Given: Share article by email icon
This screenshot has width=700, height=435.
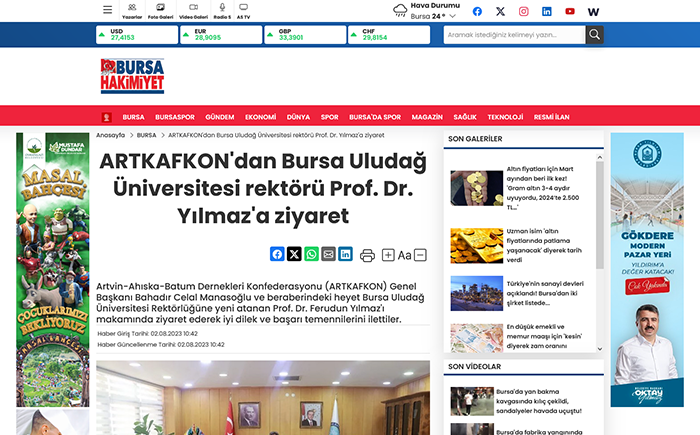Looking at the screenshot, I should click(328, 254).
